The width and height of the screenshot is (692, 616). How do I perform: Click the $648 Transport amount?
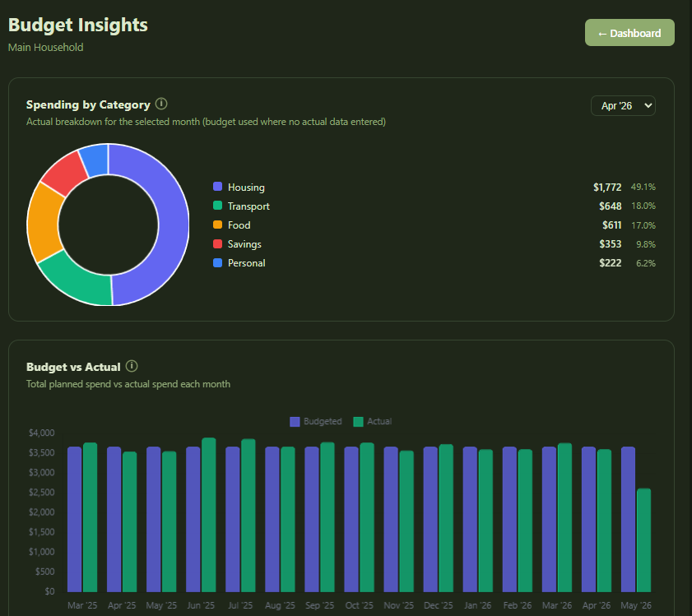click(611, 206)
